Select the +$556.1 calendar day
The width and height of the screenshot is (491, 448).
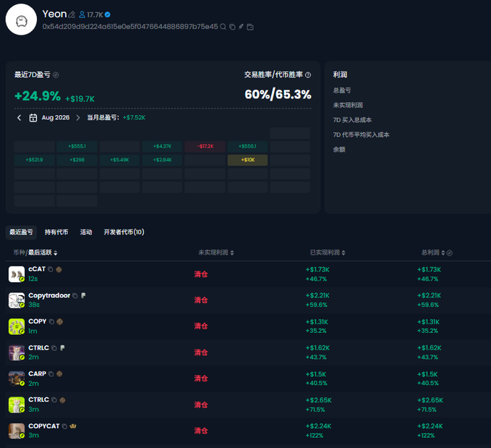click(x=247, y=146)
